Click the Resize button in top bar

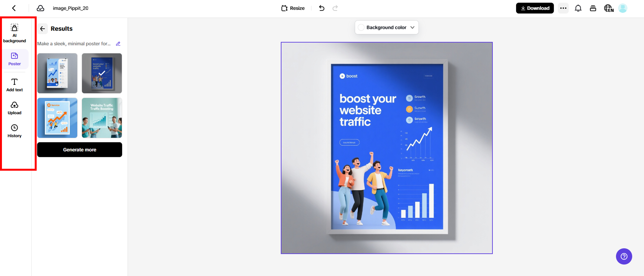(x=293, y=8)
